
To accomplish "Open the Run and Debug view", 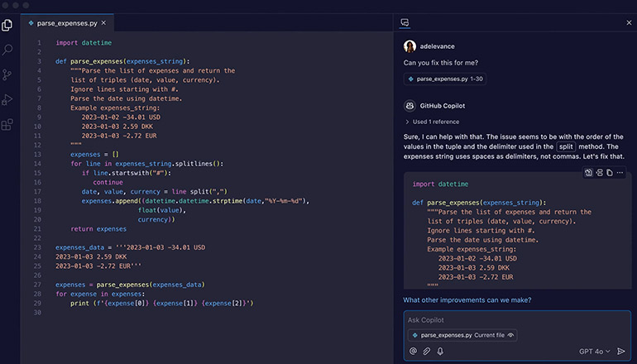I will [8, 99].
